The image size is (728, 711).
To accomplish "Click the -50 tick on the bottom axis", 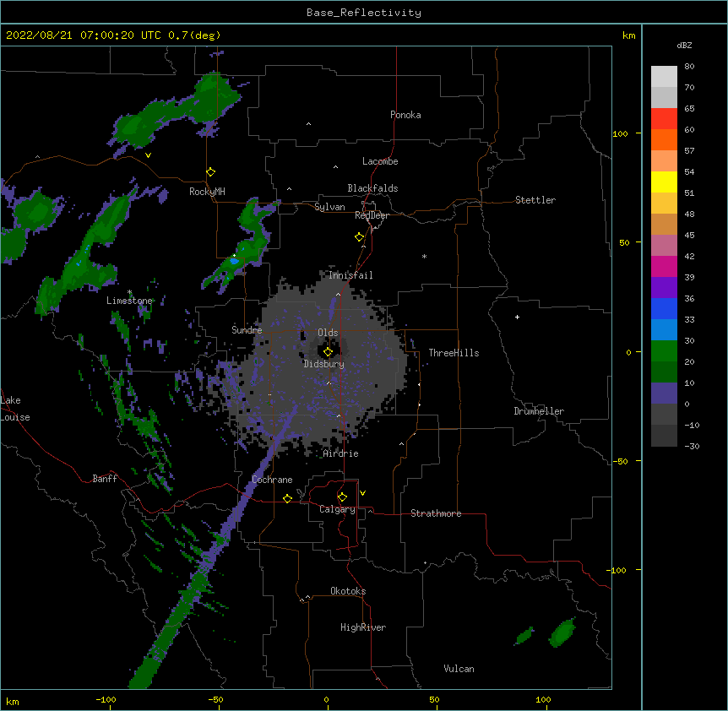I will coord(215,699).
